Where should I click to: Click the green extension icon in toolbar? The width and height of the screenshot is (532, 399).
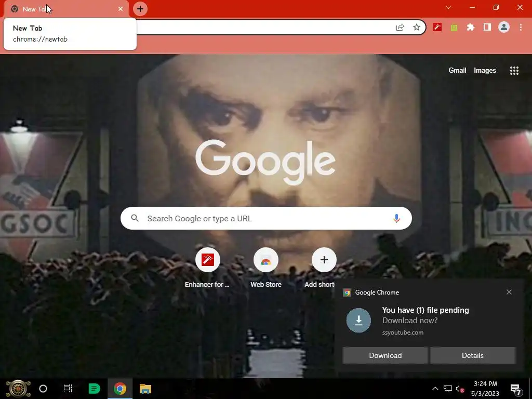454,28
